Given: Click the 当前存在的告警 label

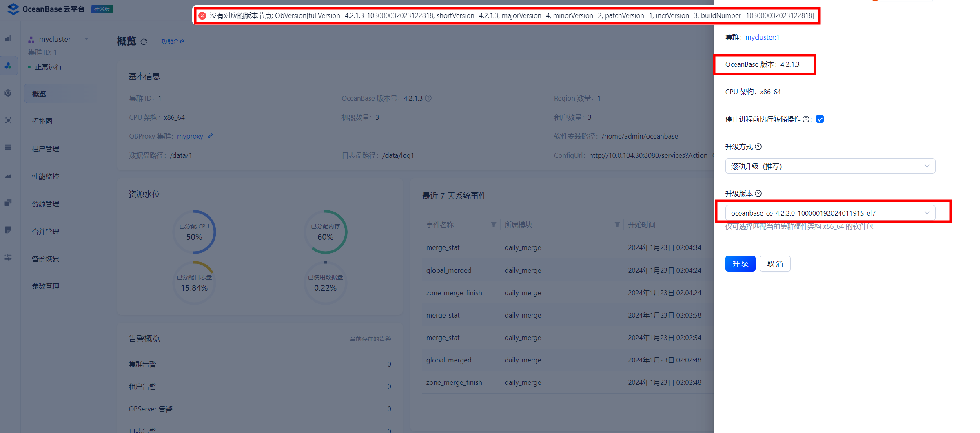Looking at the screenshot, I should [370, 339].
